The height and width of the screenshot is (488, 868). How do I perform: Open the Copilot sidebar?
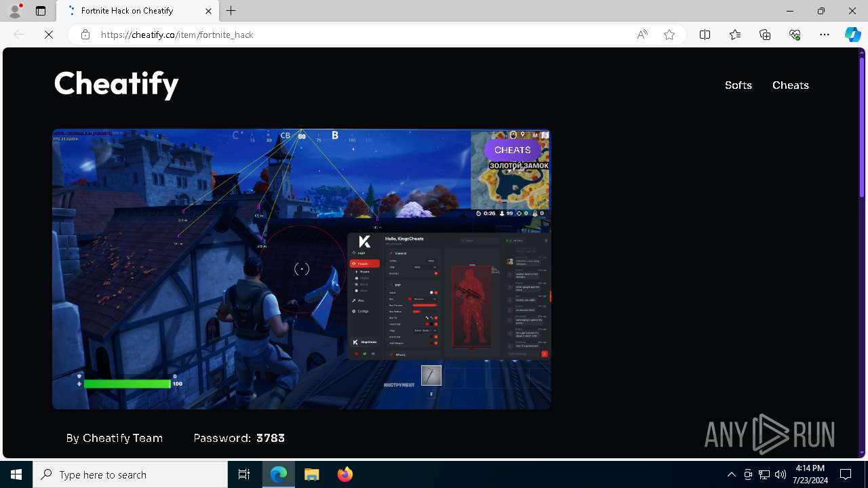(852, 35)
